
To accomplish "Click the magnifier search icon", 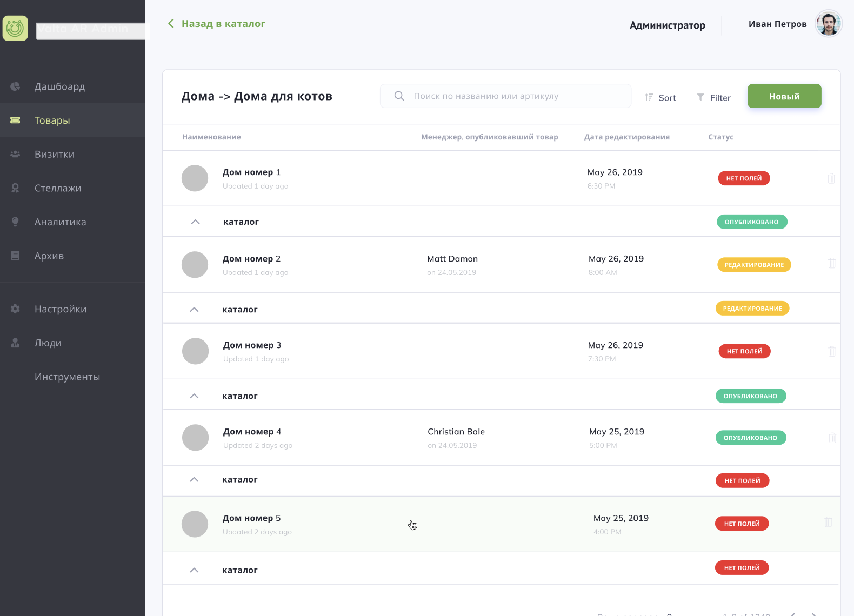I will 399,96.
